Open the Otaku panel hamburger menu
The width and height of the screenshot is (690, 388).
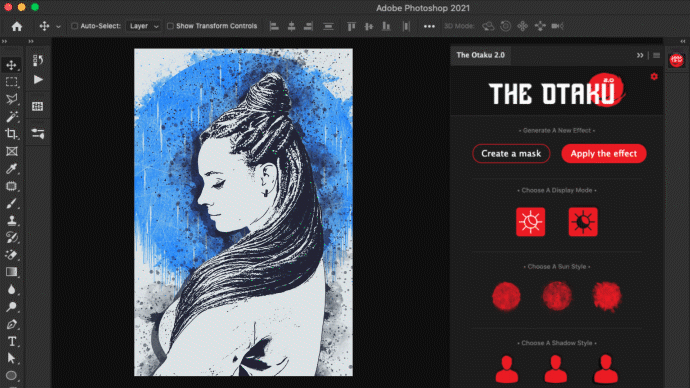[657, 55]
